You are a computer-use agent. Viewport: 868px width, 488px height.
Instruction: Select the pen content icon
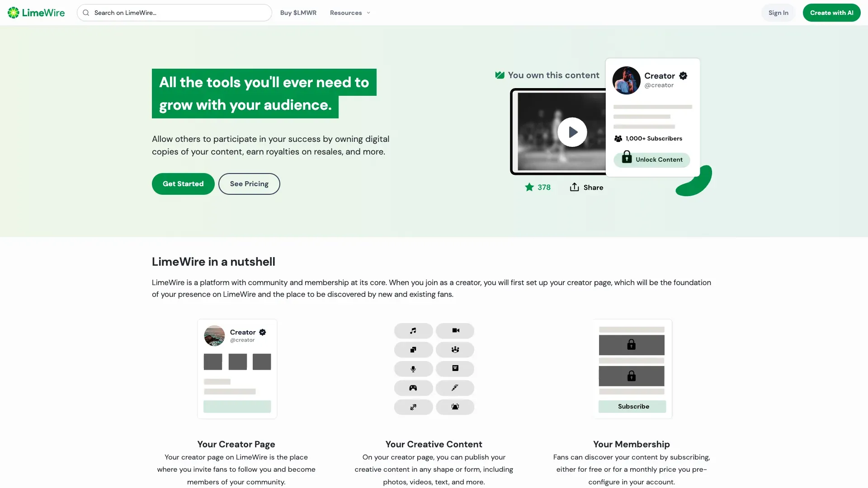(x=455, y=388)
